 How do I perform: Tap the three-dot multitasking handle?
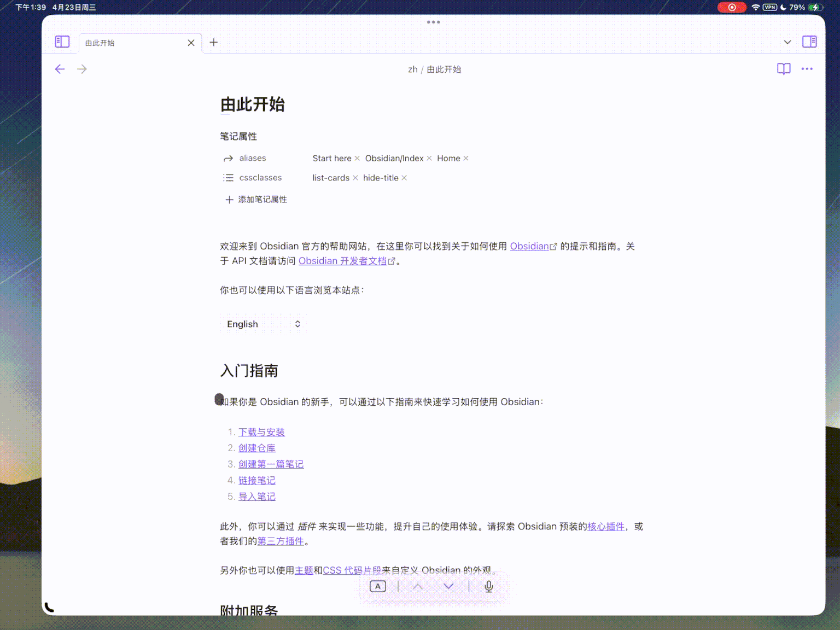point(433,22)
